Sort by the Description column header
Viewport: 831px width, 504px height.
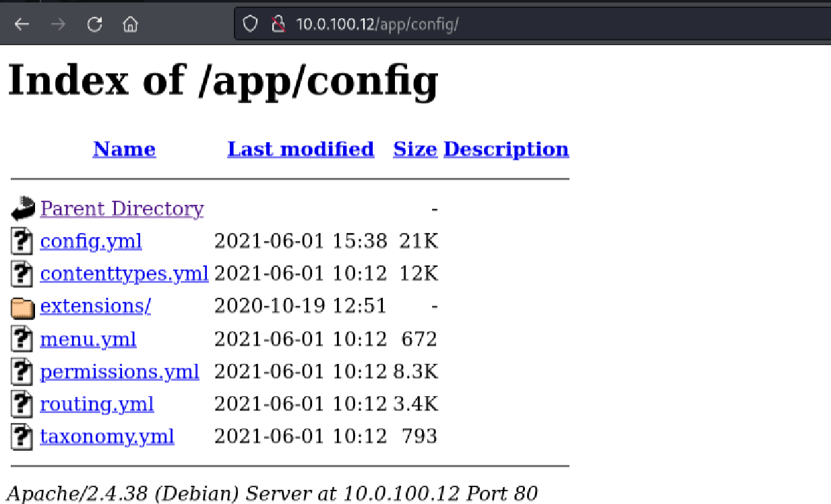pyautogui.click(x=505, y=149)
